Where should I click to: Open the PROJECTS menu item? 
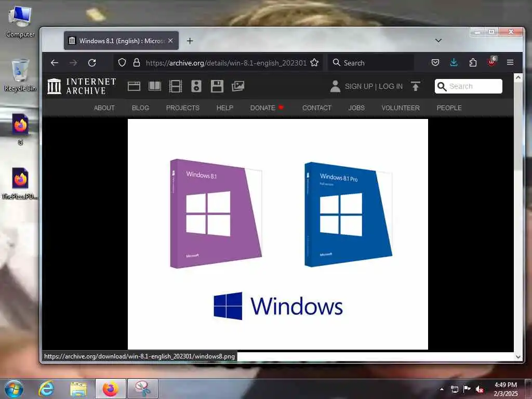click(182, 108)
